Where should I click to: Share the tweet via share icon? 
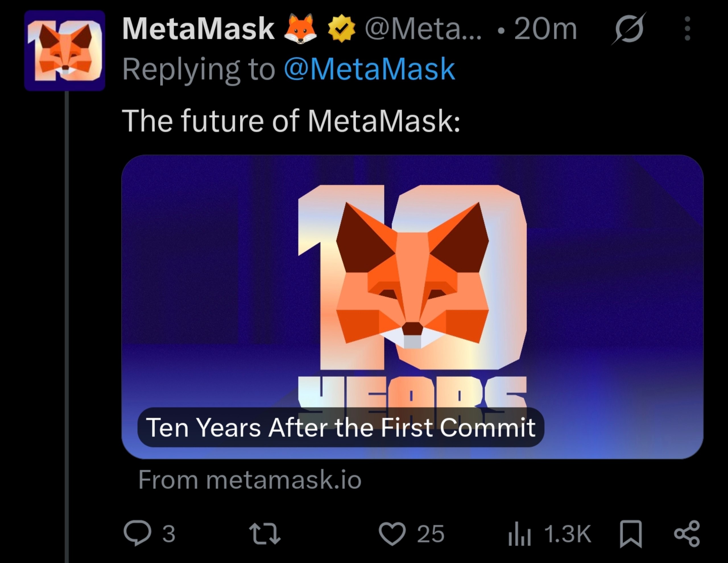(x=687, y=534)
